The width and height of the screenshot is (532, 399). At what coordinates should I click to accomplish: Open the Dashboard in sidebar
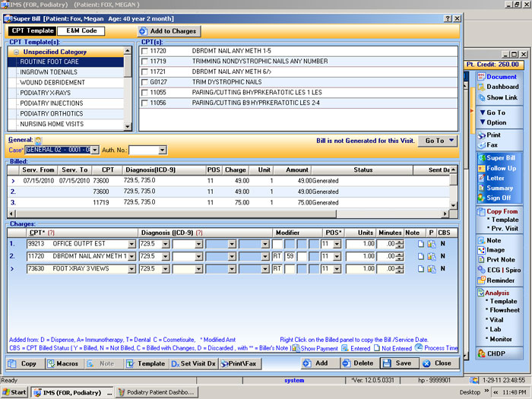point(498,87)
